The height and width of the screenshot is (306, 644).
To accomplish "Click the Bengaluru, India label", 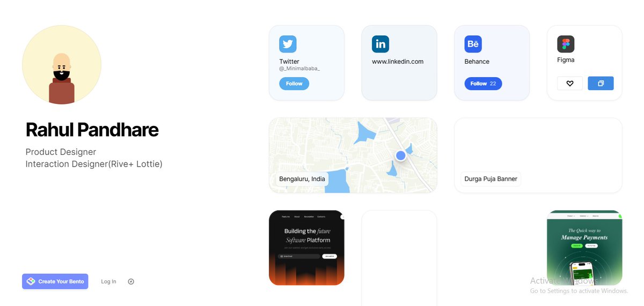I will point(302,179).
